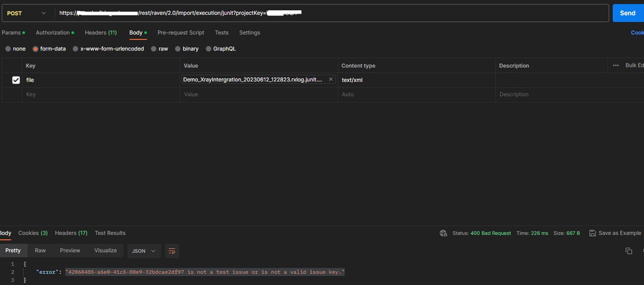
Task: Open Bulk Edit mode
Action: (x=634, y=65)
